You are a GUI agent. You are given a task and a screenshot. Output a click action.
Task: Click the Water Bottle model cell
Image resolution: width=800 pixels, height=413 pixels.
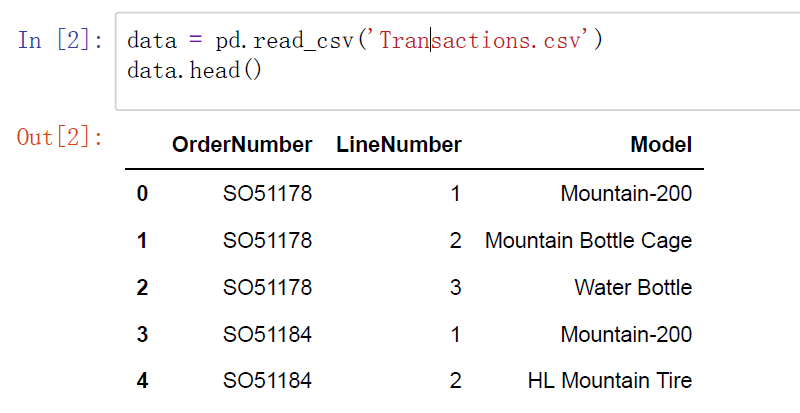click(x=633, y=288)
